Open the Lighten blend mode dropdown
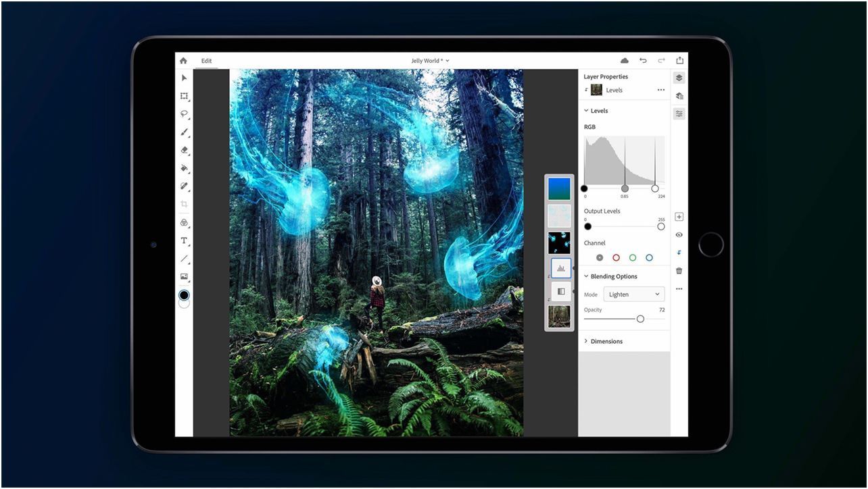 pos(633,294)
